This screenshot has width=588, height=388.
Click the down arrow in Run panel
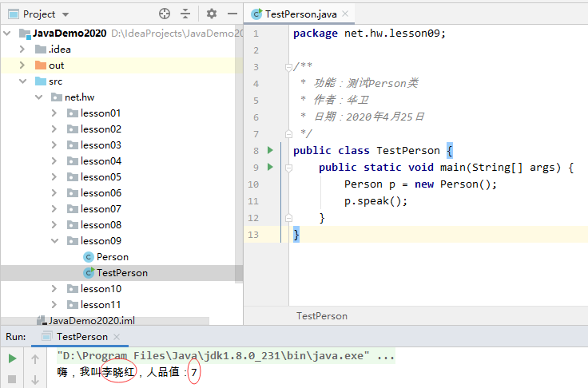(35, 380)
